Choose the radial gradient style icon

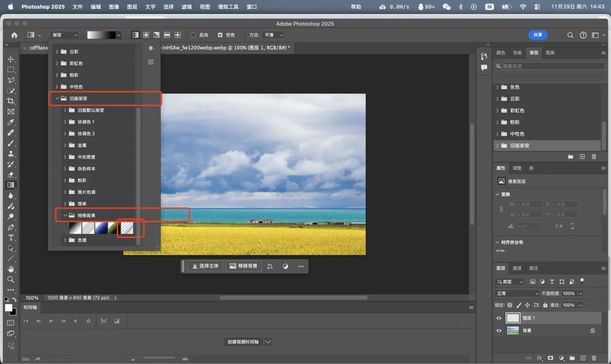(x=146, y=35)
